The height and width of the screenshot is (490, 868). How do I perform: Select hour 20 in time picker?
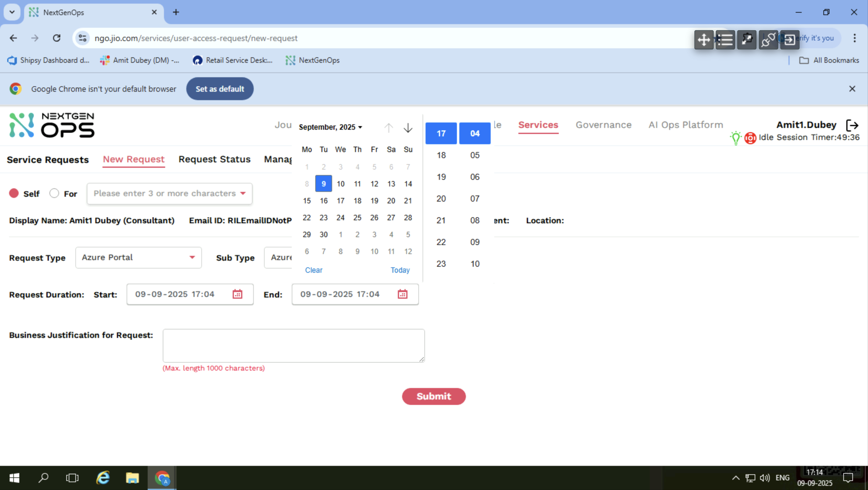point(441,199)
